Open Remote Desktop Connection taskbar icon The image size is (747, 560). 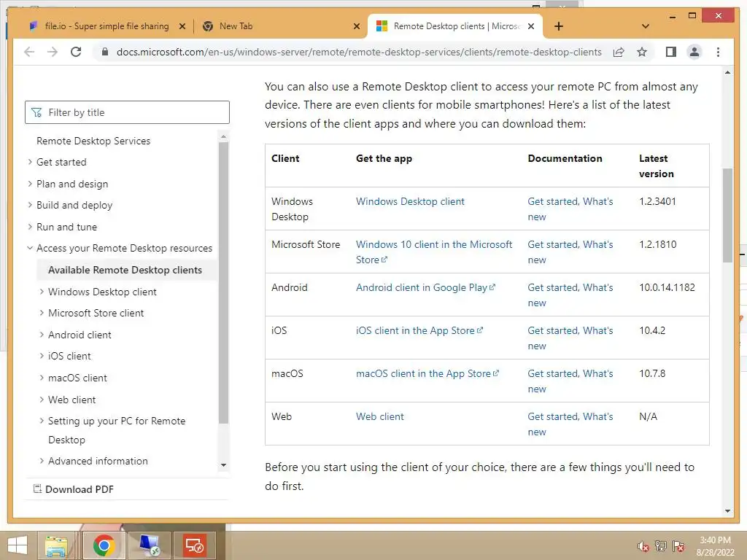150,545
